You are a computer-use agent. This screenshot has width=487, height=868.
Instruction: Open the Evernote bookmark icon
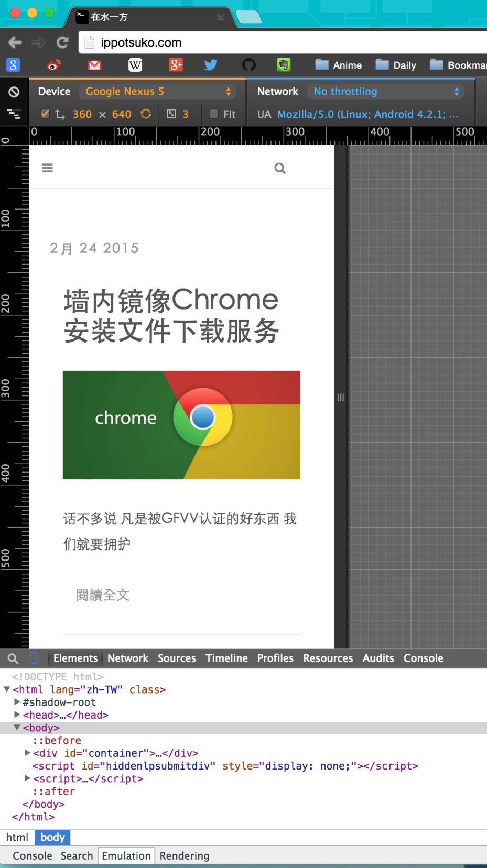coord(284,65)
